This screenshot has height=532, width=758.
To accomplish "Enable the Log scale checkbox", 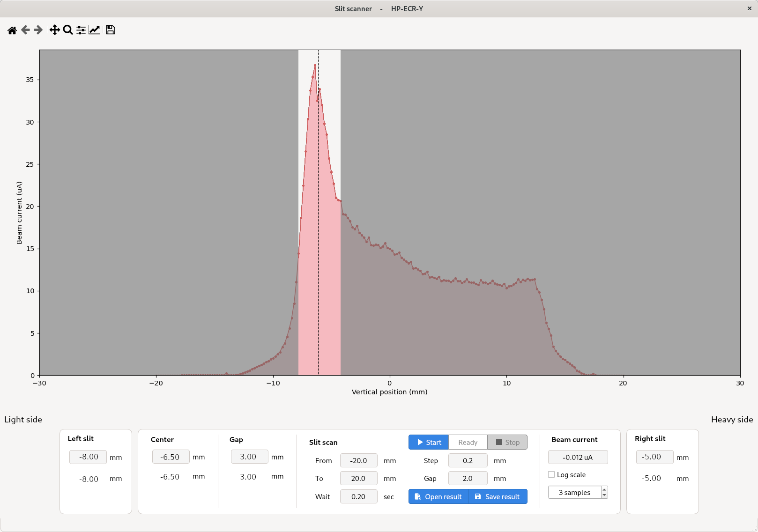I will click(x=551, y=474).
